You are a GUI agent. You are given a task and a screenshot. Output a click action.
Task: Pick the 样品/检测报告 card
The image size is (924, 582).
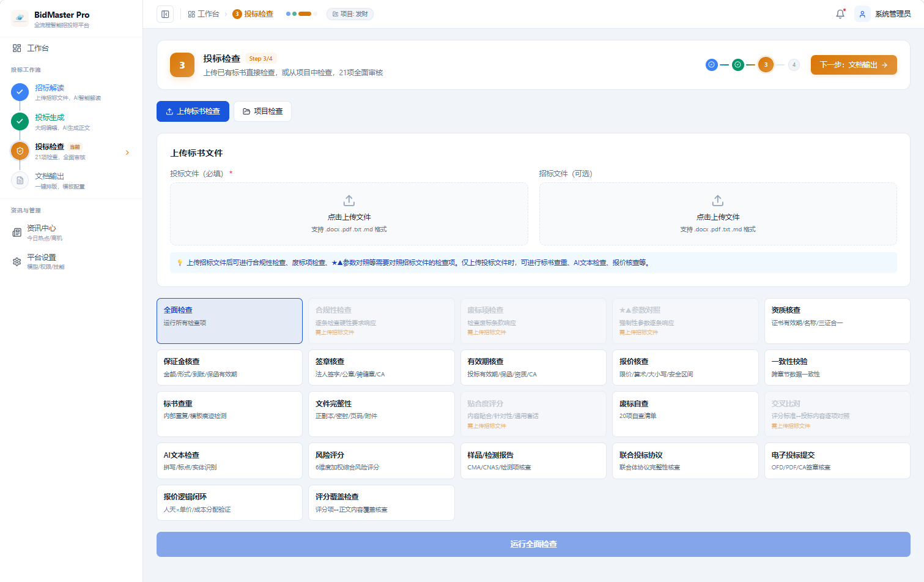533,461
